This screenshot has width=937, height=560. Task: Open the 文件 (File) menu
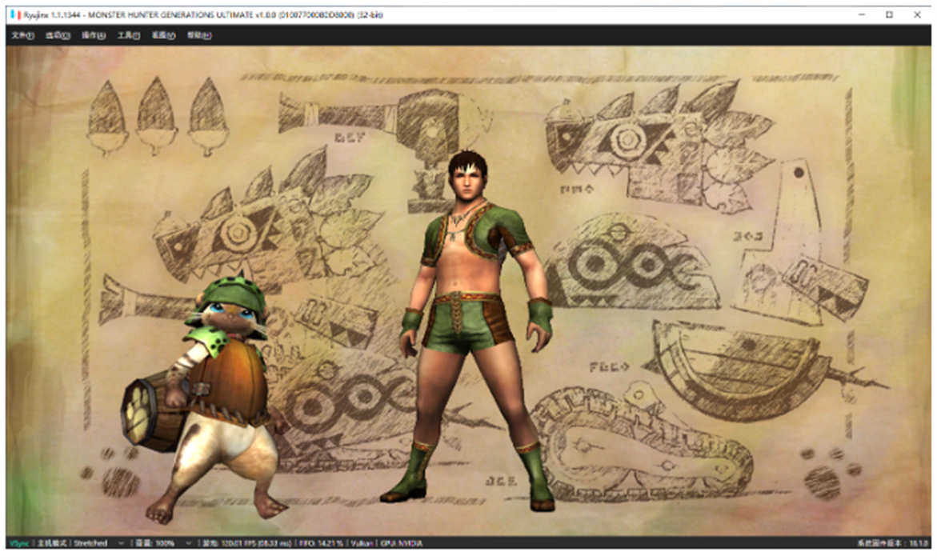22,36
